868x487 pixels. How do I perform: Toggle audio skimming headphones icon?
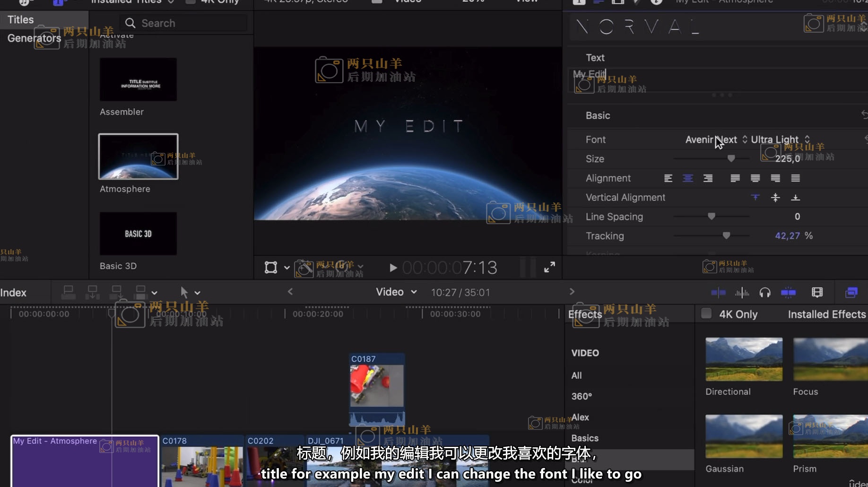pyautogui.click(x=765, y=293)
